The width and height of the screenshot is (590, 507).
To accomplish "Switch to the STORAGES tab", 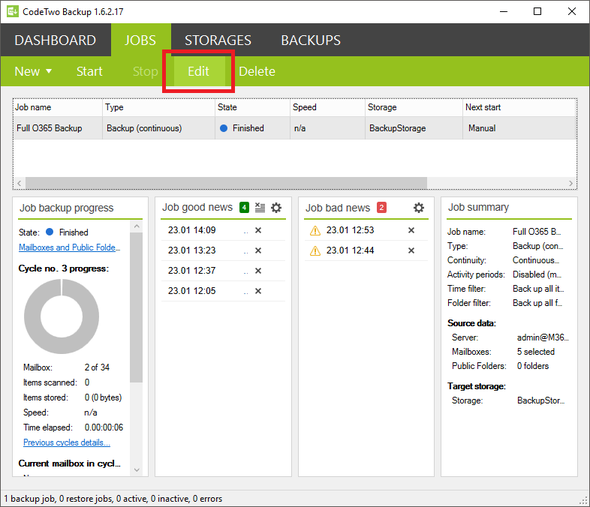I will 218,40.
